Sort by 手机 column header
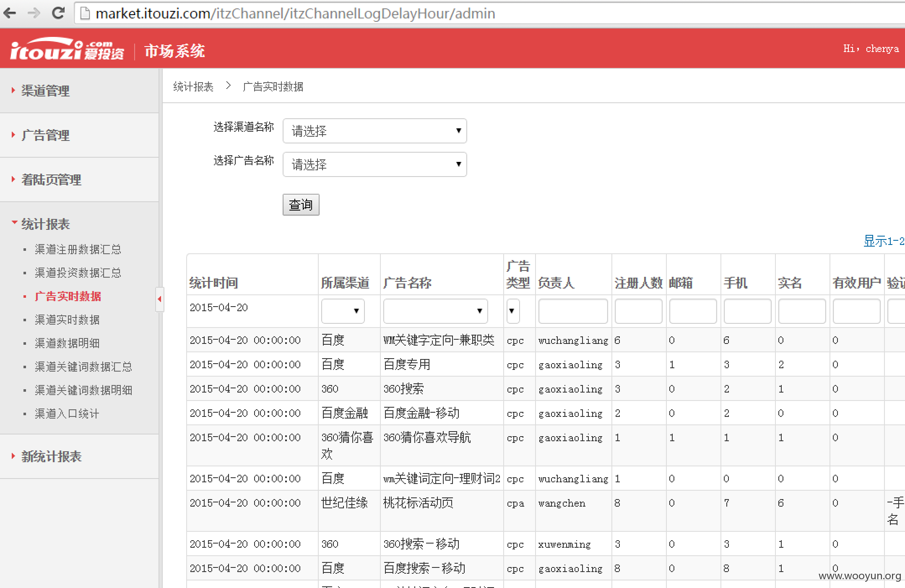This screenshot has width=905, height=588. [735, 283]
